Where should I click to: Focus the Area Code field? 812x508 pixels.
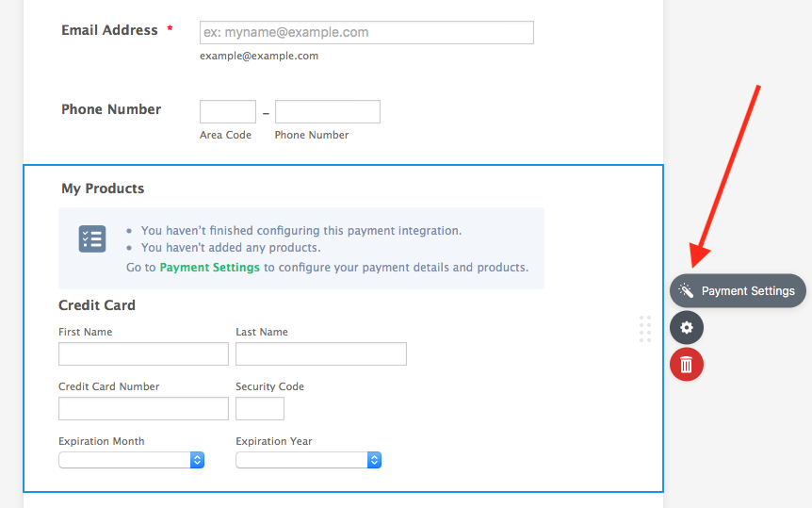pos(228,112)
